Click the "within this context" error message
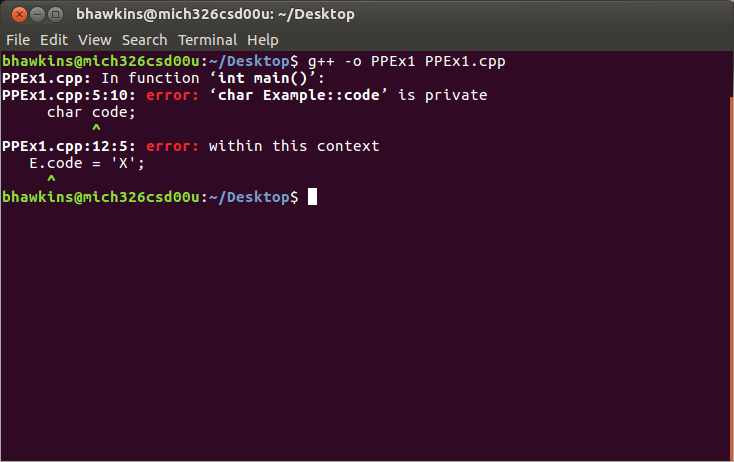The width and height of the screenshot is (734, 462). [294, 146]
